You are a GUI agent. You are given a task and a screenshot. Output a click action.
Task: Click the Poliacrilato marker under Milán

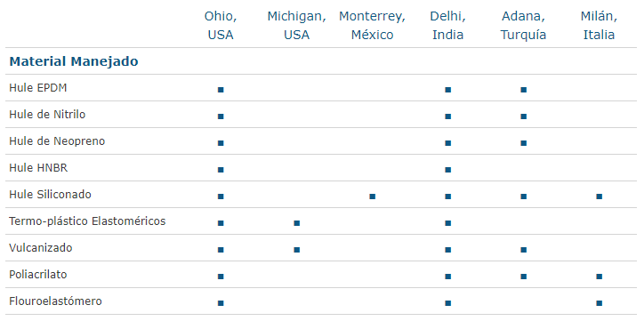click(599, 277)
